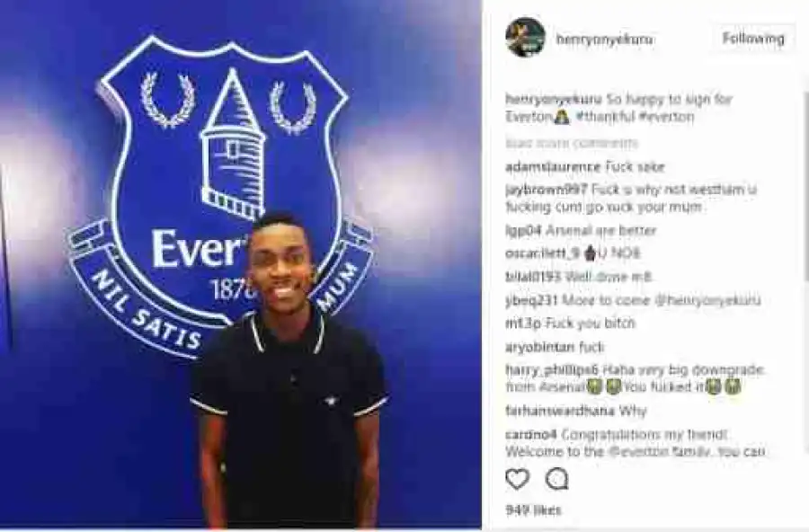Open @henryonyekuru mention in jibeq231 comment
Viewport: 809px width, 532px height.
pos(707,300)
